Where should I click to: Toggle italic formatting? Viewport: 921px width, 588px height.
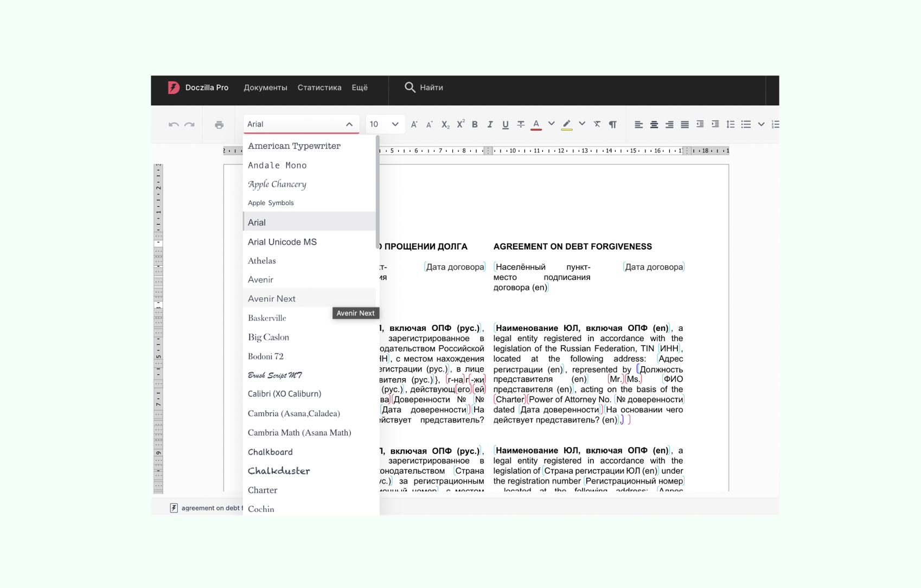click(x=490, y=124)
